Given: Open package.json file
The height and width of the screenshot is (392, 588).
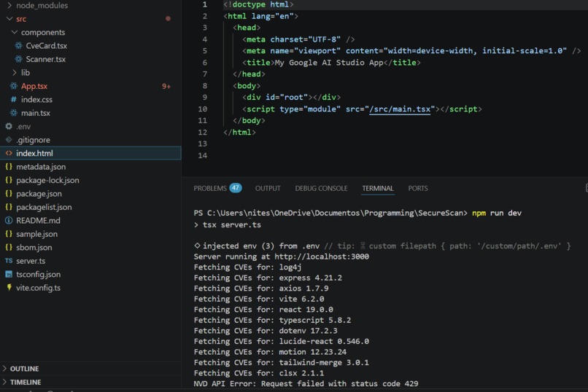Looking at the screenshot, I should point(39,194).
